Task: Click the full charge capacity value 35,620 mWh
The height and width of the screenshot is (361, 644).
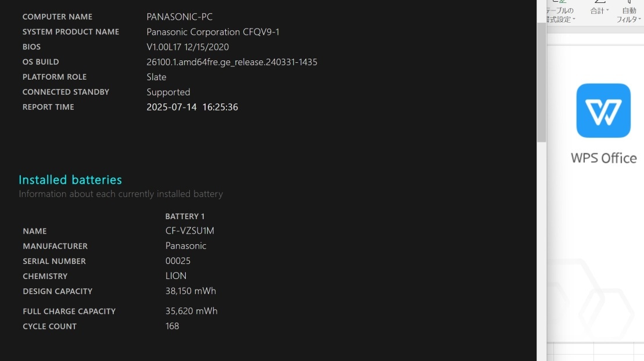Action: tap(192, 311)
